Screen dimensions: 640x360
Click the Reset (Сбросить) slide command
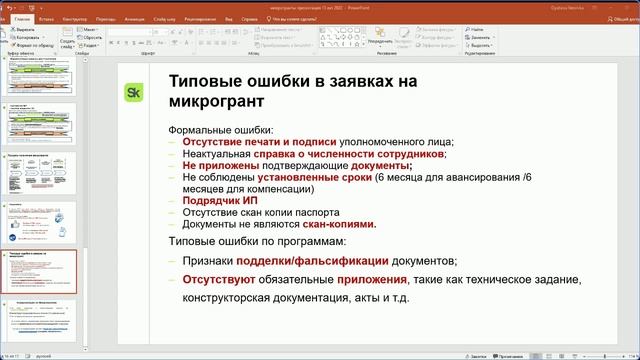pos(89,37)
